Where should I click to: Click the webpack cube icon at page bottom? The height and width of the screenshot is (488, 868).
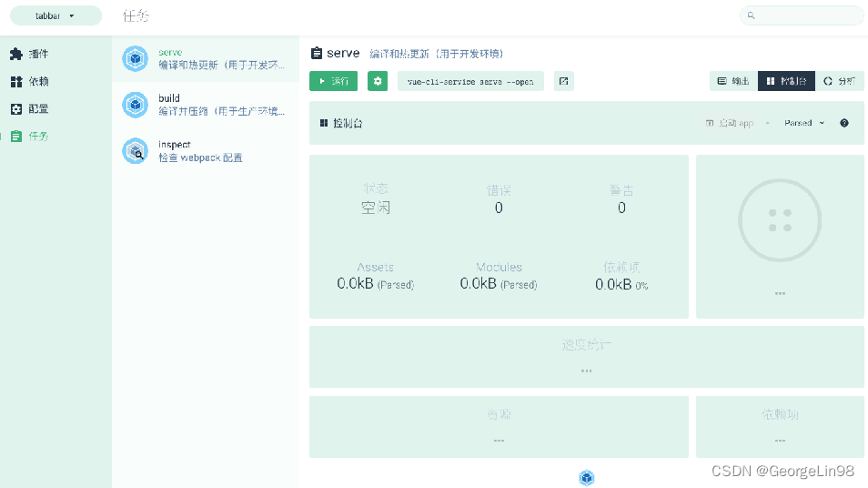click(x=587, y=478)
